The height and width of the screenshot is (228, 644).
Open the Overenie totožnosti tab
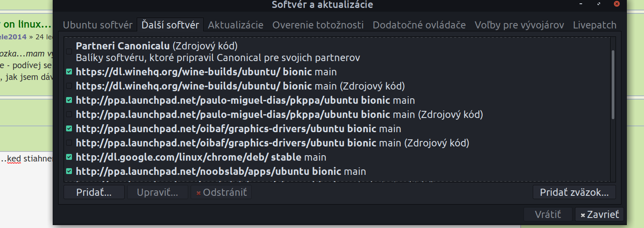click(x=318, y=25)
